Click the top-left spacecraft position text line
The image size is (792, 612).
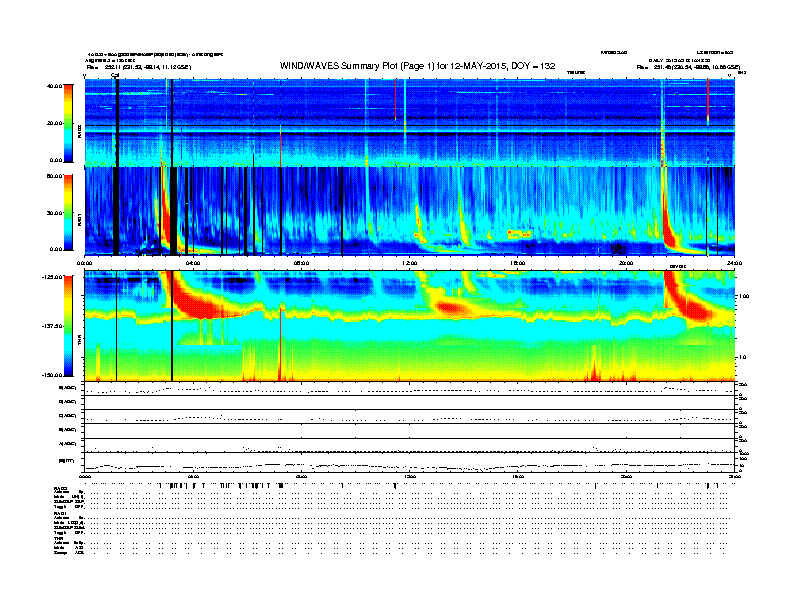click(x=139, y=67)
